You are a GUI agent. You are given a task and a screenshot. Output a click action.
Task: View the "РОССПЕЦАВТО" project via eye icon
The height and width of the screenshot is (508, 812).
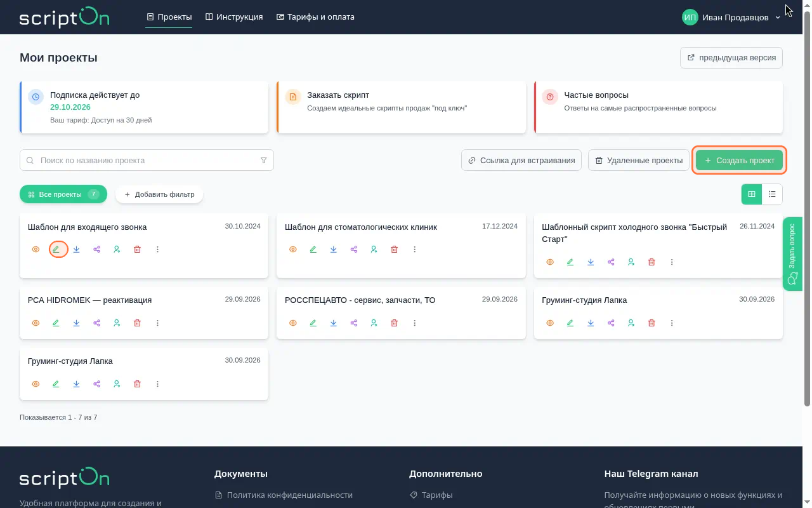pyautogui.click(x=293, y=323)
